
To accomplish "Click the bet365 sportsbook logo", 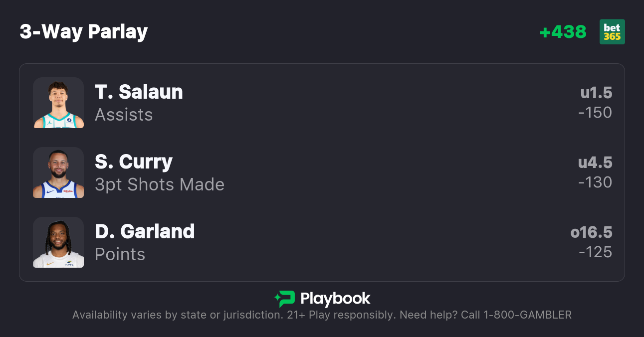I will (612, 32).
